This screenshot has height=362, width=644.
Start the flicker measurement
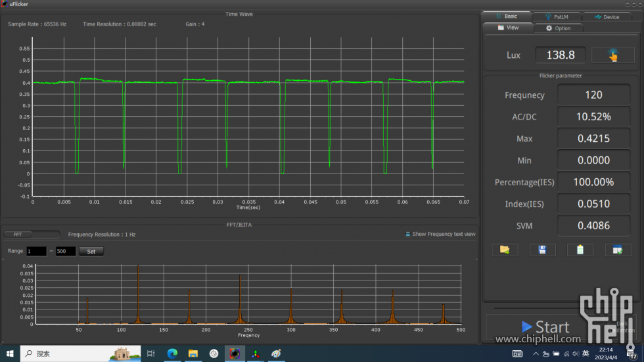[x=545, y=327]
